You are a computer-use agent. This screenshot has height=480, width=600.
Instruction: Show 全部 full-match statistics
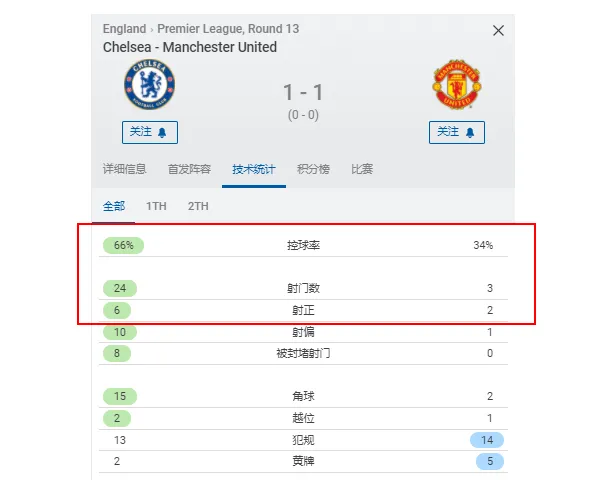pos(114,206)
